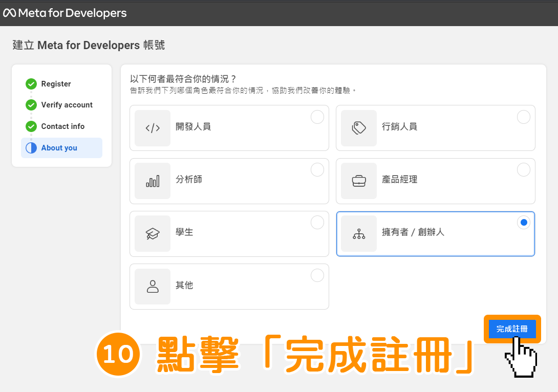Choose the 學生 radio option
Image resolution: width=558 pixels, height=392 pixels.
click(317, 222)
